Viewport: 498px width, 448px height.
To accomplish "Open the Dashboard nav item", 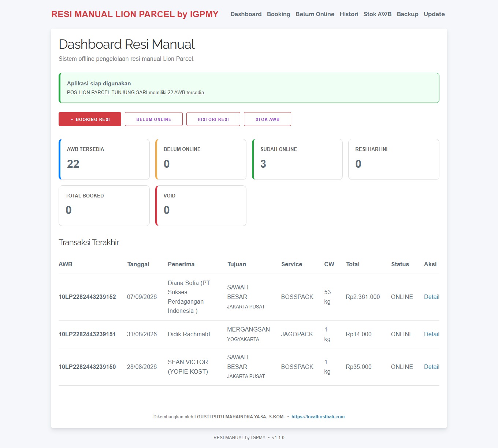I will pos(246,14).
